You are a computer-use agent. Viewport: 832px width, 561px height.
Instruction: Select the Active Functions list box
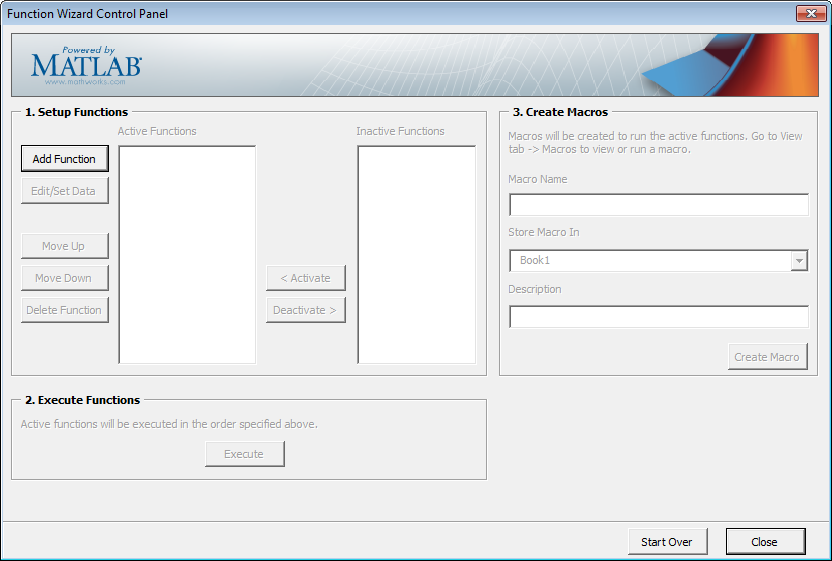[x=187, y=255]
